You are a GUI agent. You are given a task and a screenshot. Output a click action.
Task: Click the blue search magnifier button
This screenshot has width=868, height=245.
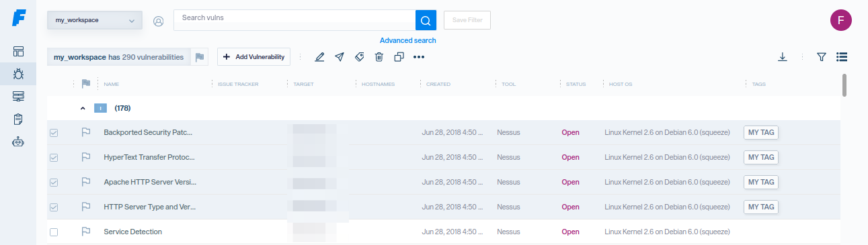pyautogui.click(x=426, y=20)
